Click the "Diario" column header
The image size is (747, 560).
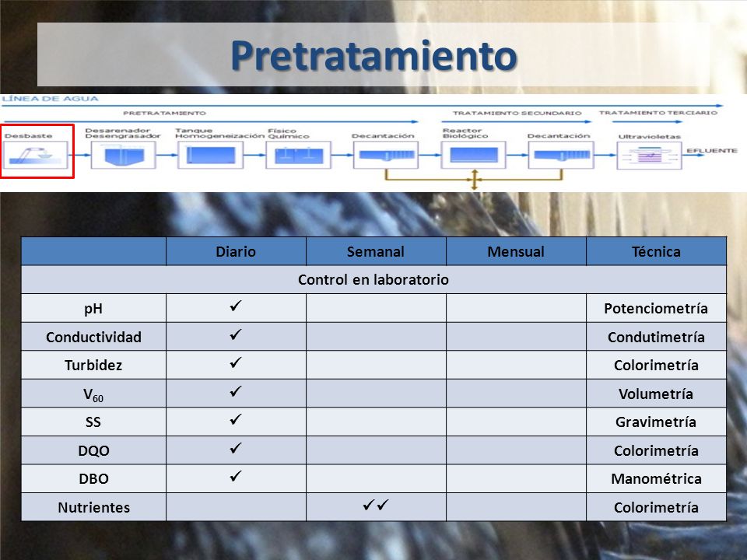click(236, 251)
